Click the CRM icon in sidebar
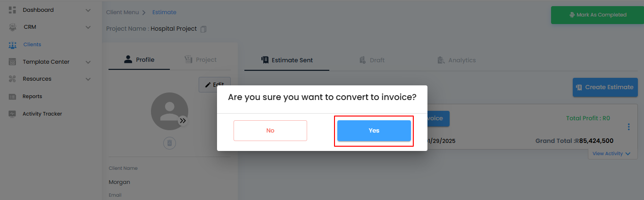The width and height of the screenshot is (644, 200). 13,27
